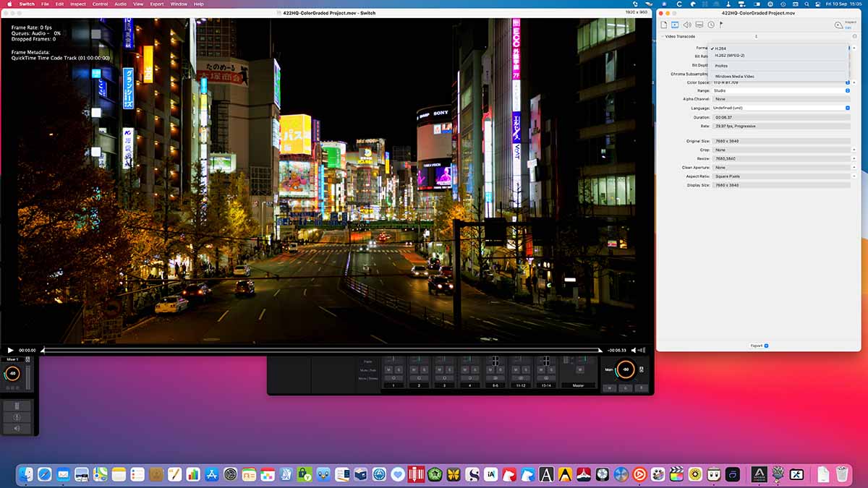Open the App Store from the Dock
The width and height of the screenshot is (868, 488).
pyautogui.click(x=212, y=474)
